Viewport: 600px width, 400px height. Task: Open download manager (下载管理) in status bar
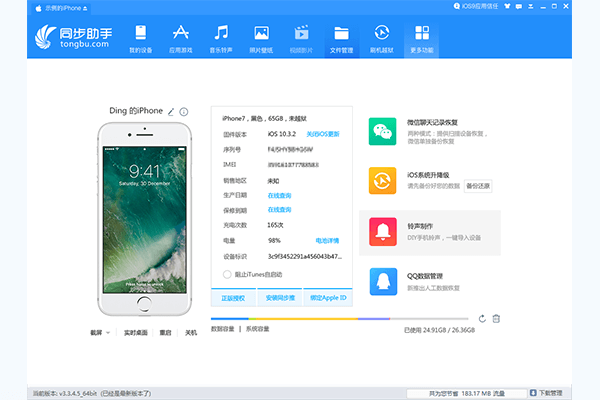[546, 393]
